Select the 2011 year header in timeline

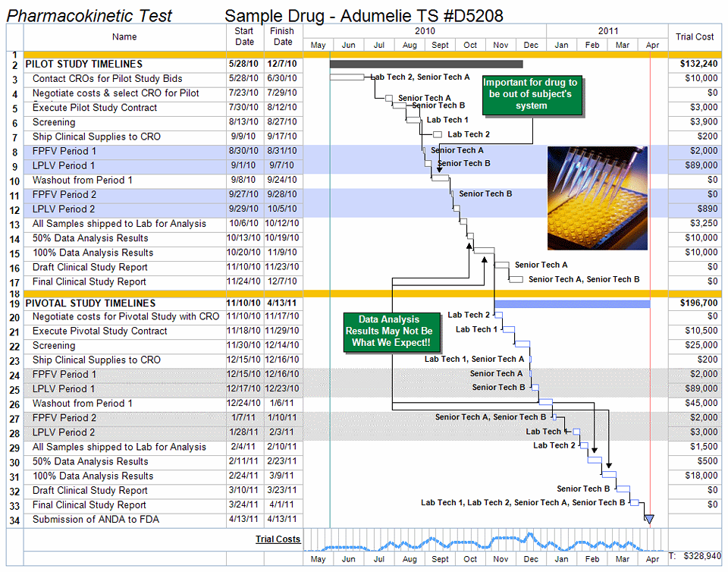point(607,31)
